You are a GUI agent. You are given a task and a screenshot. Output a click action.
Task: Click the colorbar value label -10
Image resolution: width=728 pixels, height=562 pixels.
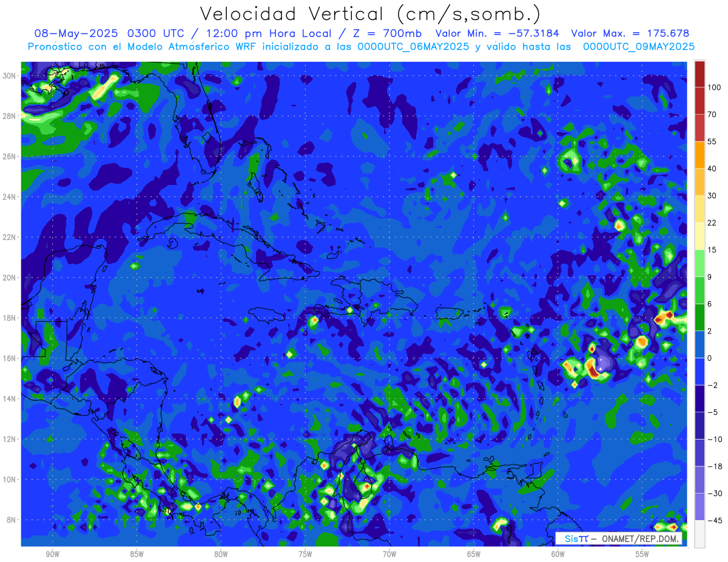click(714, 439)
